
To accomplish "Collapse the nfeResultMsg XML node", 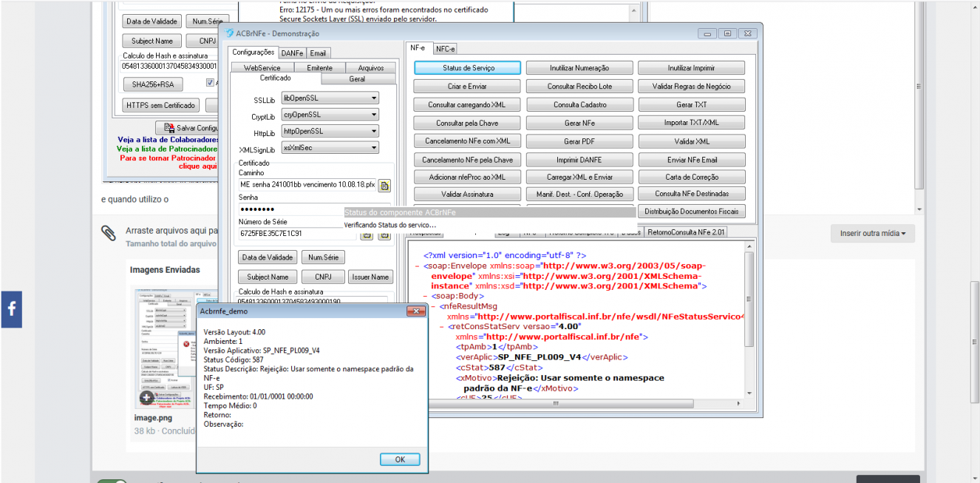I will (434, 305).
